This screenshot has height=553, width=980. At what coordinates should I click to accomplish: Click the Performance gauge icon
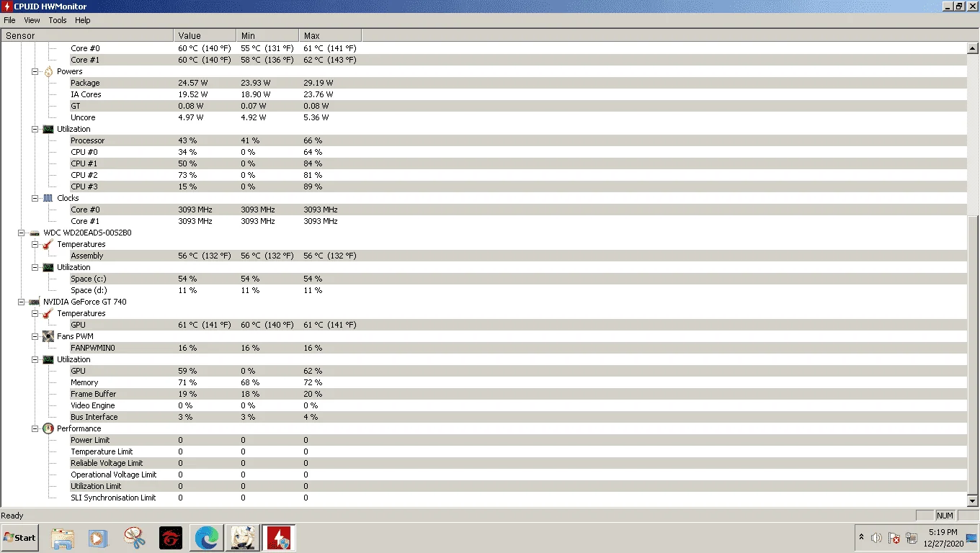pyautogui.click(x=48, y=428)
